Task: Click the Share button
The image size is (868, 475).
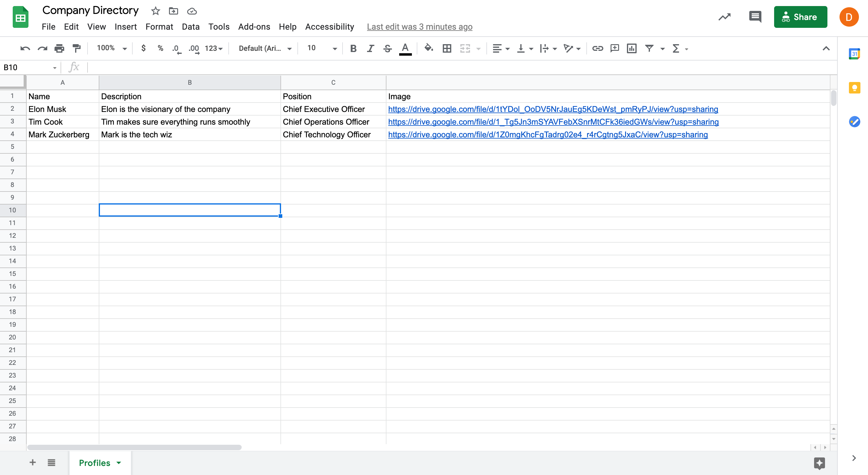Action: coord(800,17)
